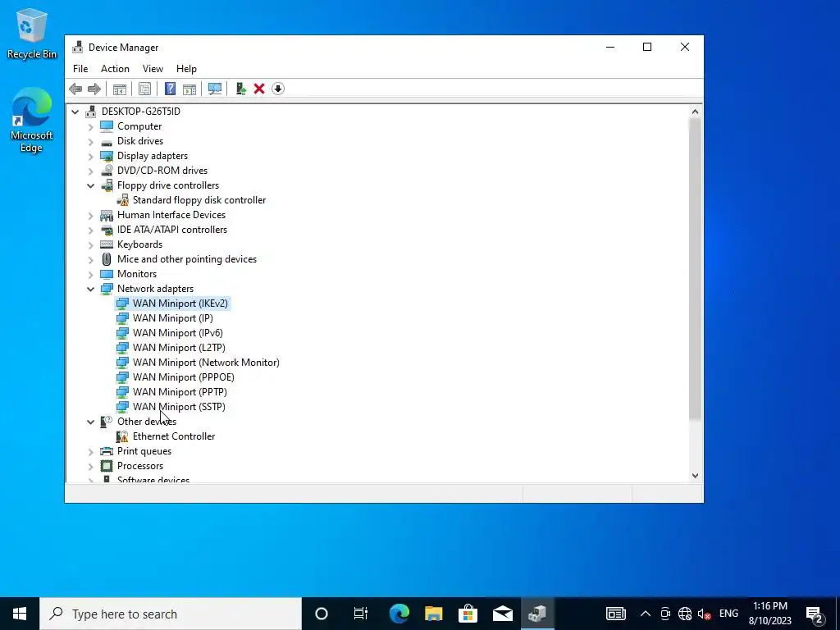Expand the Computer category
The image size is (840, 630).
[x=90, y=127]
